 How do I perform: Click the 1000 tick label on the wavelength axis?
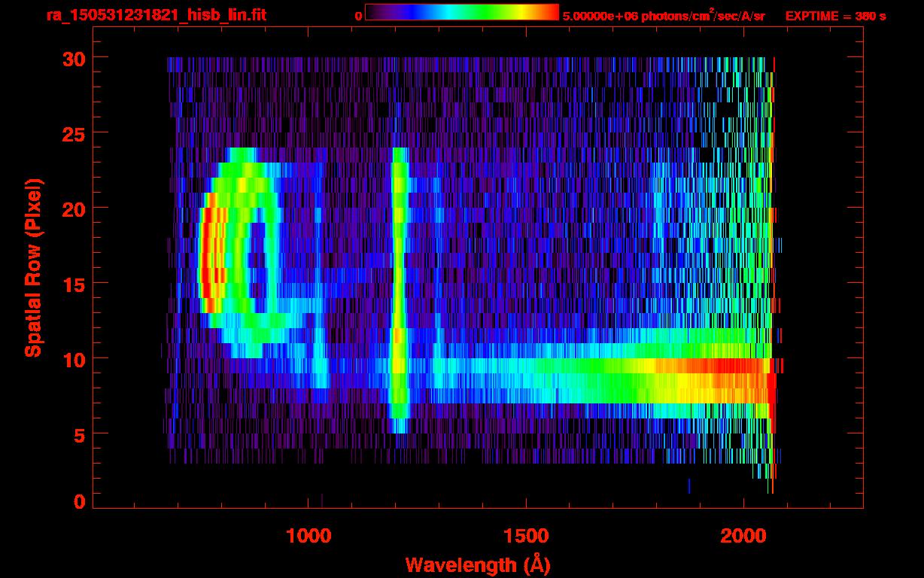(x=309, y=536)
